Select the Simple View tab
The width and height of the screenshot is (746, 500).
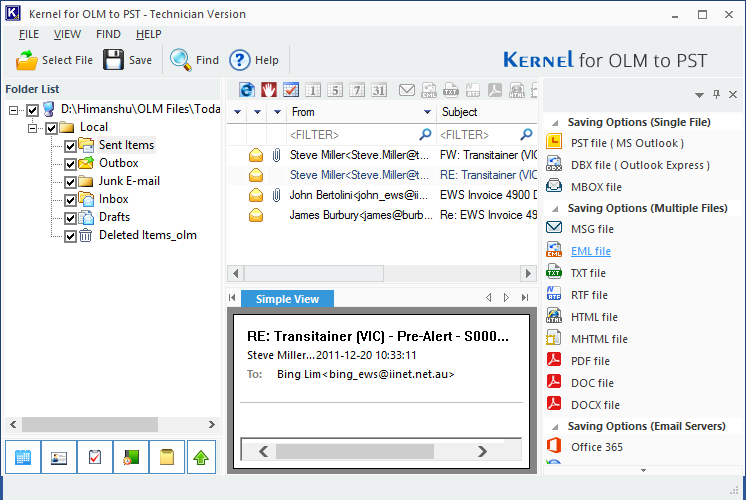(287, 299)
